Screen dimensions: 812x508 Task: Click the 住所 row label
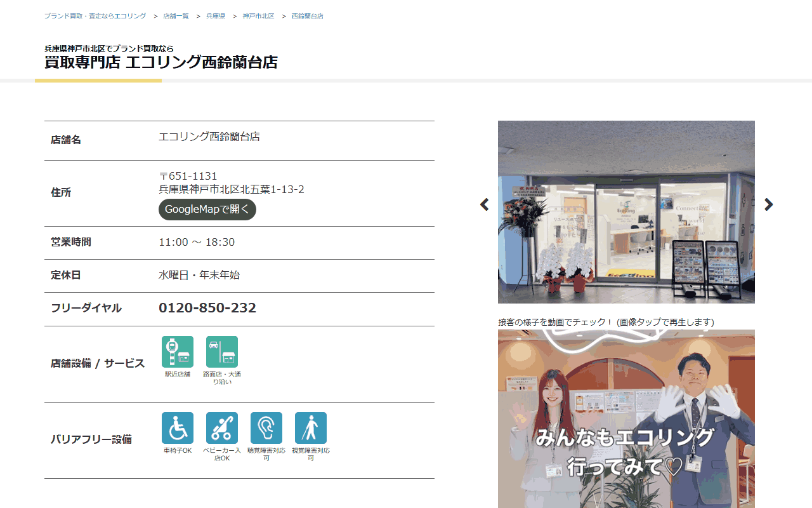61,192
